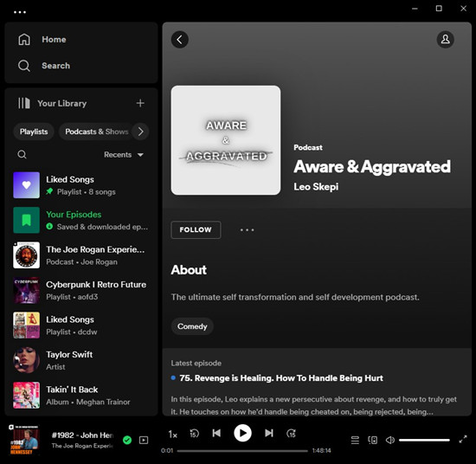Click the #1982 - John Hennessey title
Viewport: 476px width, 464px height.
coord(82,435)
